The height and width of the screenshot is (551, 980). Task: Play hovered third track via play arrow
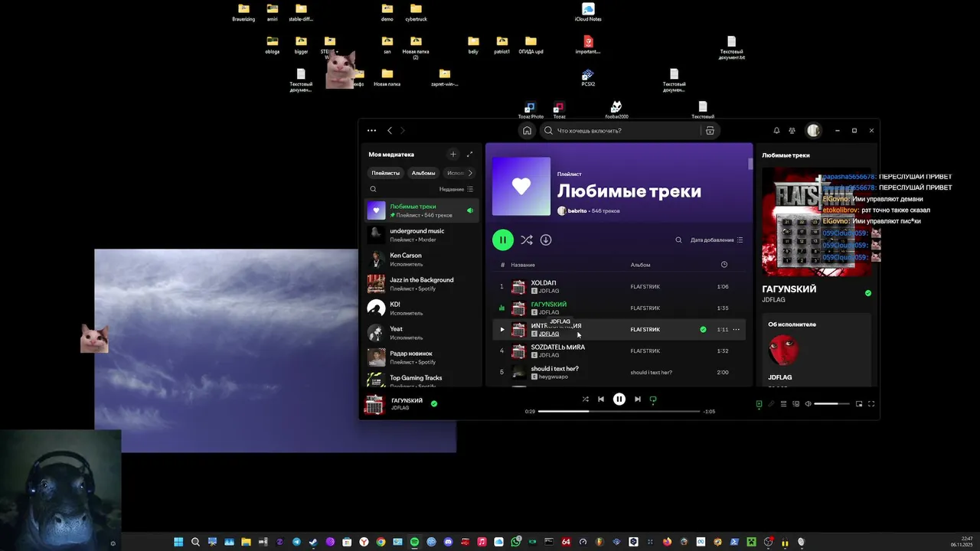(502, 330)
